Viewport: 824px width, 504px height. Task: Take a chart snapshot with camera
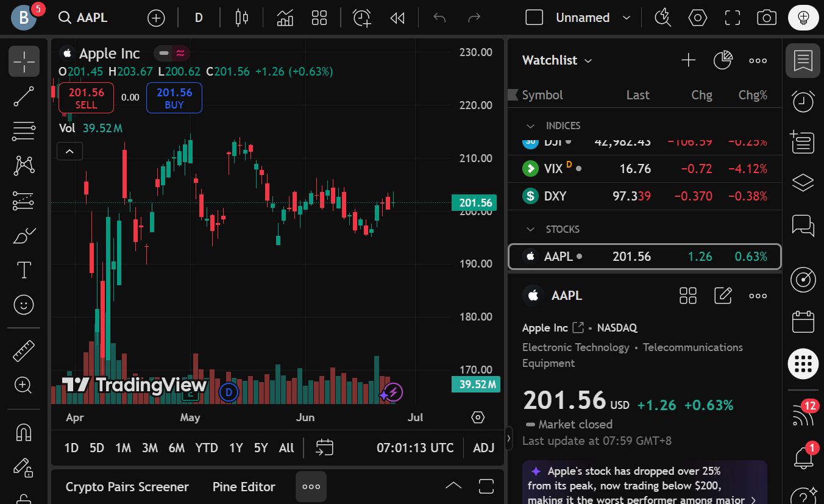click(x=767, y=18)
